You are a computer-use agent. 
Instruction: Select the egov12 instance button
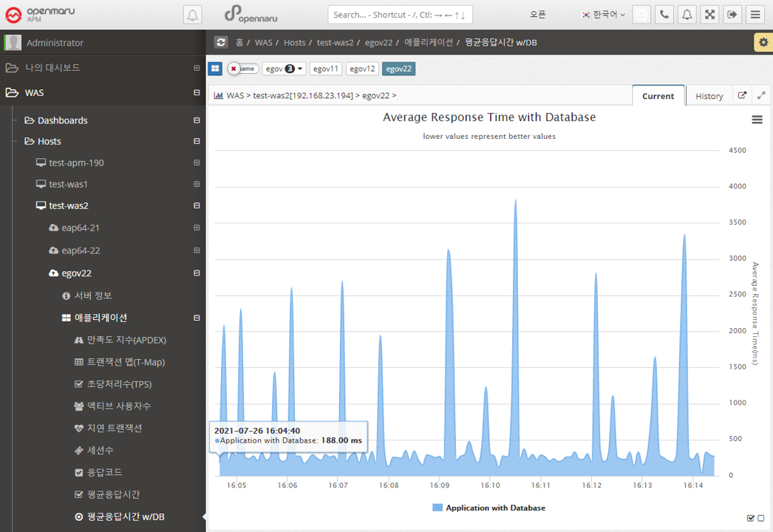[362, 69]
